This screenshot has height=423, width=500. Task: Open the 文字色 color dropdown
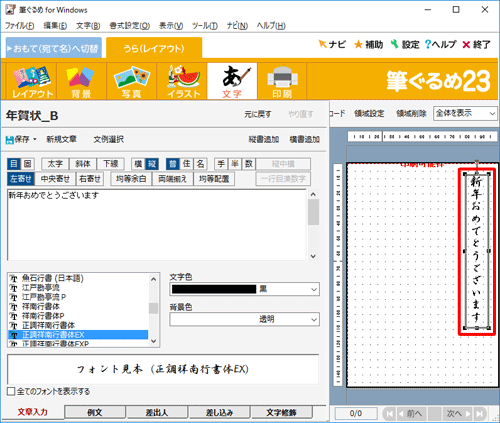314,289
